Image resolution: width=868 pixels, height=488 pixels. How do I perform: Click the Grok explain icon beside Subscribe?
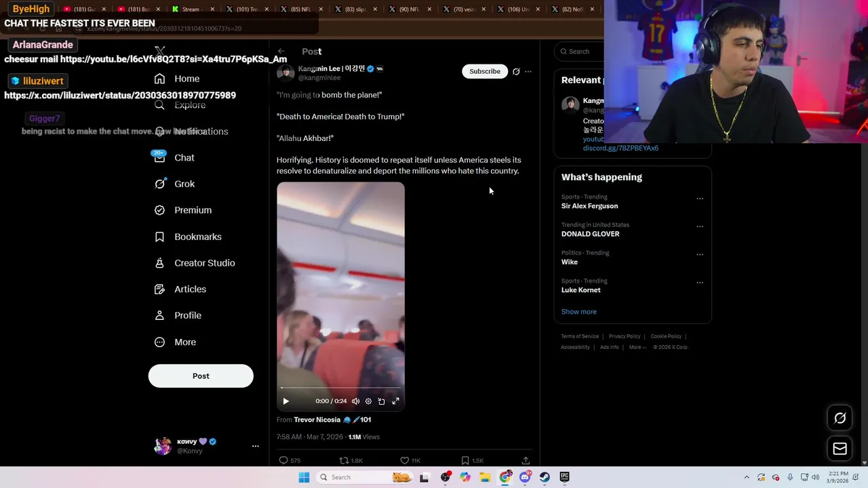(x=516, y=71)
